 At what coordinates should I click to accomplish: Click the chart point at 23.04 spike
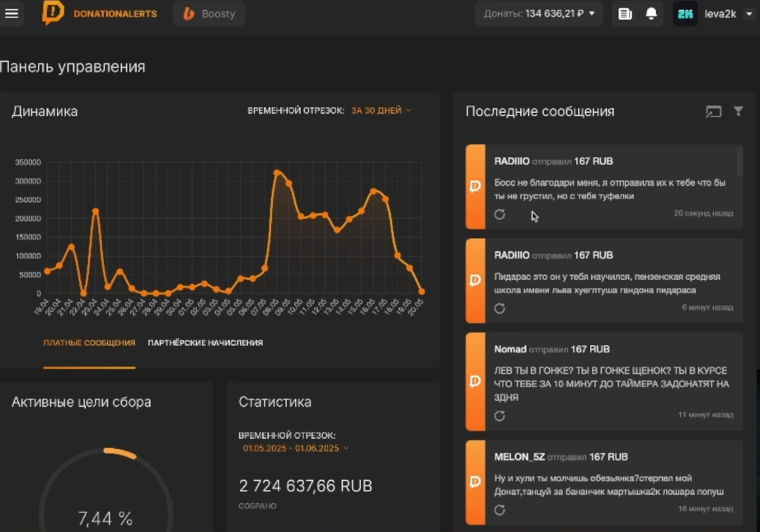pyautogui.click(x=96, y=211)
